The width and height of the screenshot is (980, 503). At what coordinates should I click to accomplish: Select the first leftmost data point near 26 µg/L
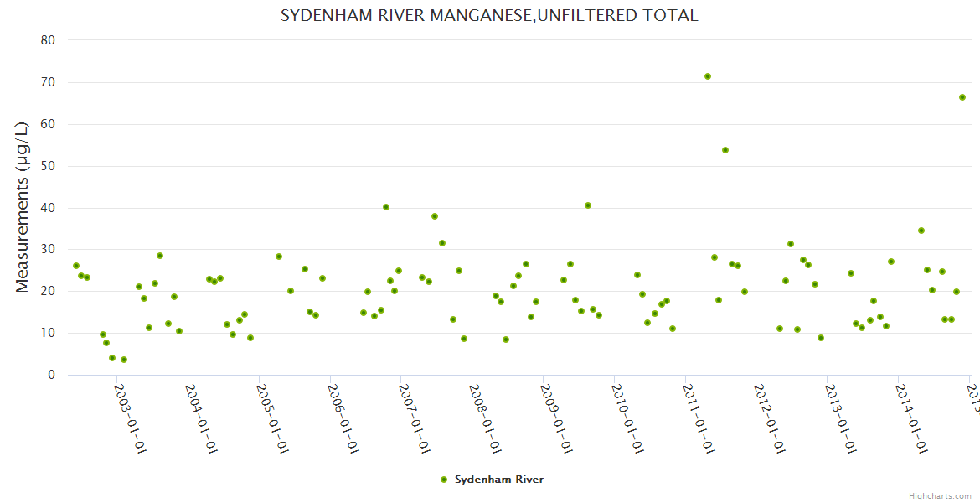click(76, 266)
